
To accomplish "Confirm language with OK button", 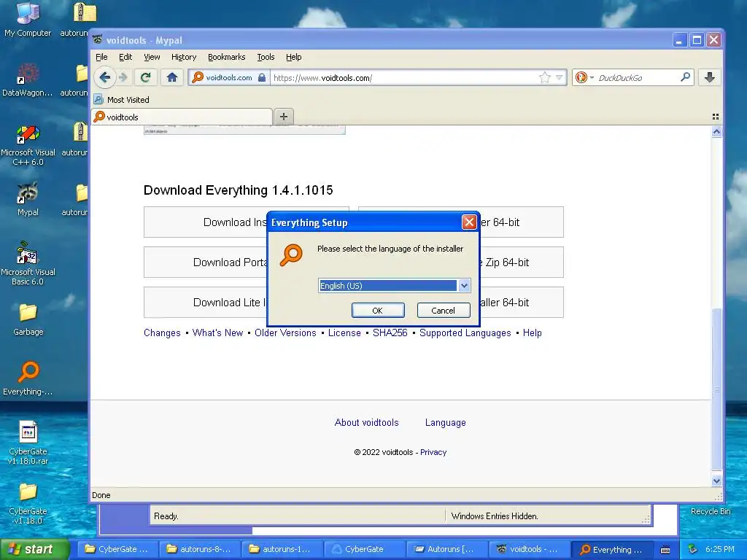I will [378, 311].
